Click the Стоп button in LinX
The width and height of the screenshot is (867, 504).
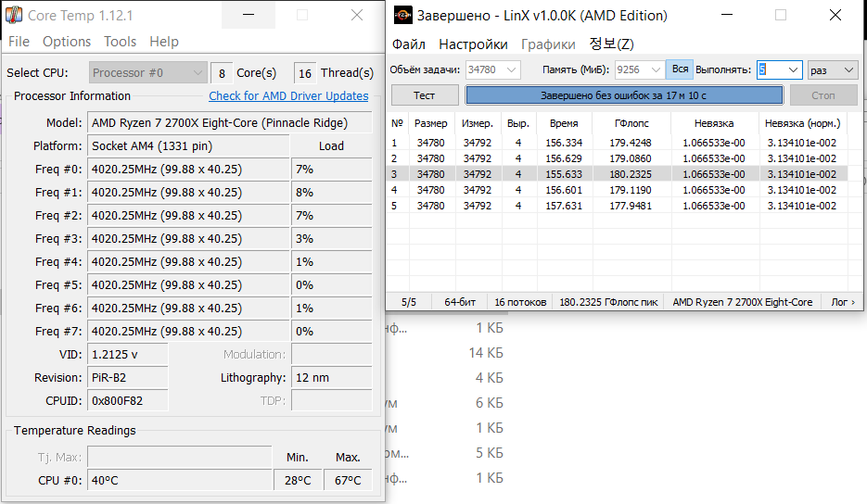coord(823,95)
